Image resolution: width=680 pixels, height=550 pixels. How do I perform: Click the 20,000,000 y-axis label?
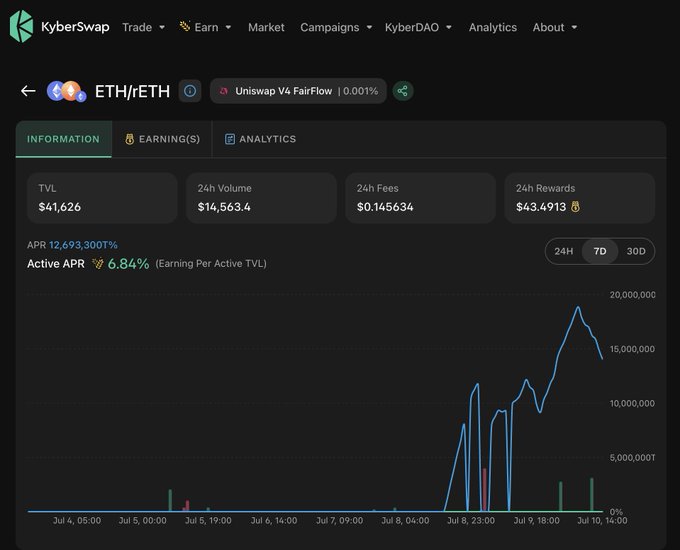(632, 295)
